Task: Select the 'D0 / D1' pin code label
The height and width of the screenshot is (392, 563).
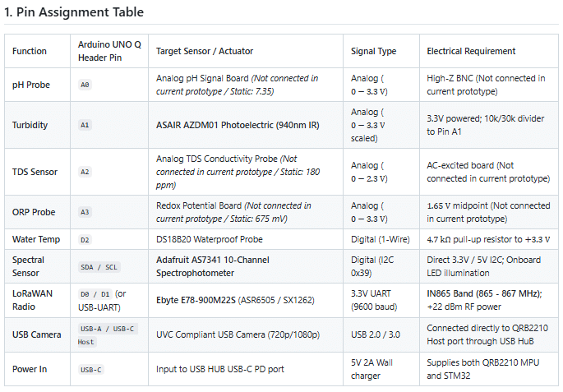Action: [x=95, y=294]
